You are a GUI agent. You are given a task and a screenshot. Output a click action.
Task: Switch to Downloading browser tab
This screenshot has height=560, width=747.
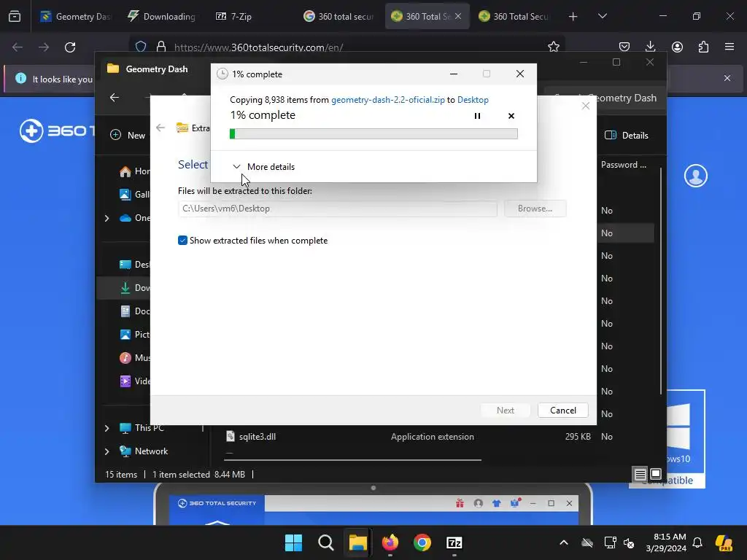[x=162, y=16]
